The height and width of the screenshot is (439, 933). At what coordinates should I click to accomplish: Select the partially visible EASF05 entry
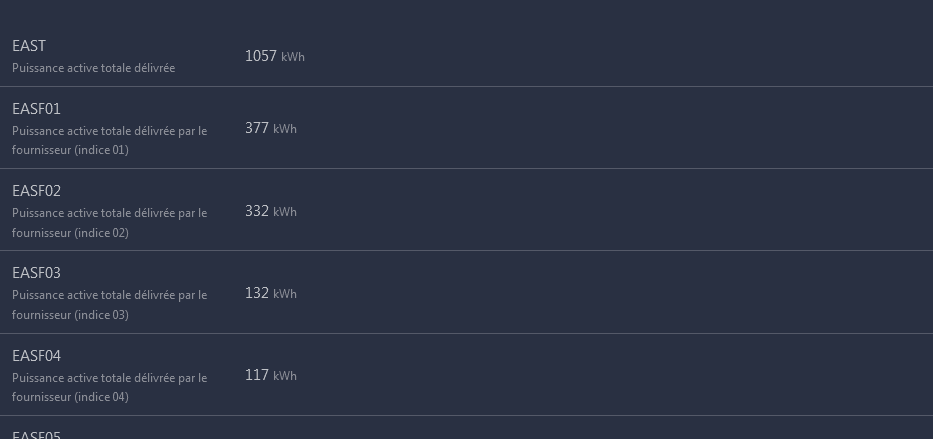(x=36, y=435)
